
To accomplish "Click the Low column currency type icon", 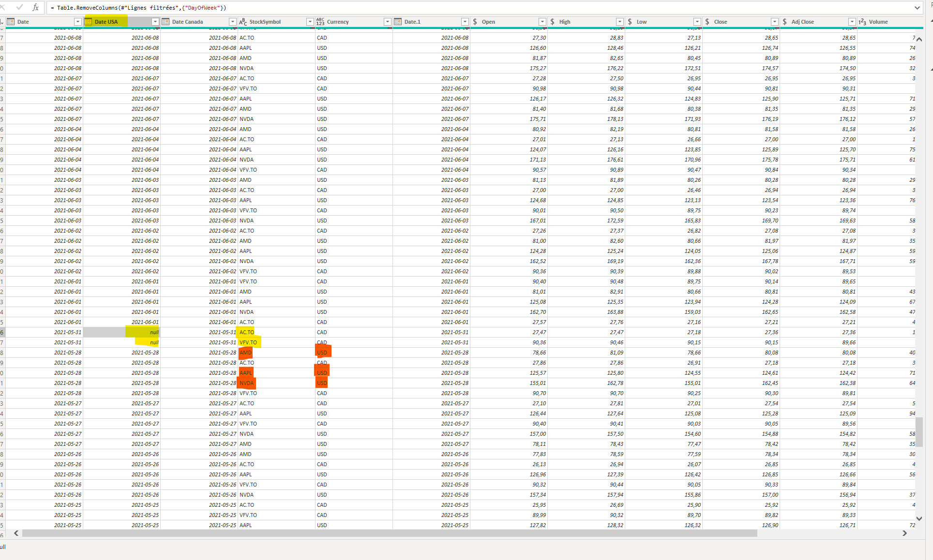I will (630, 22).
